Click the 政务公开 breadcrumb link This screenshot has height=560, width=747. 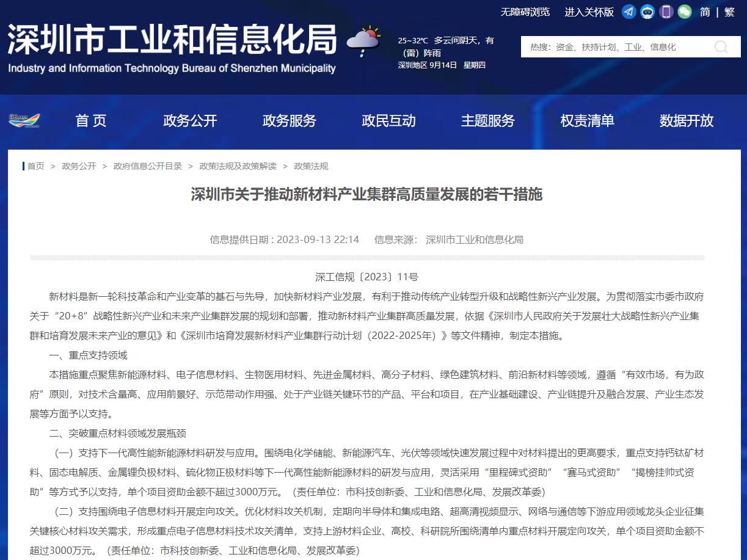[79, 166]
